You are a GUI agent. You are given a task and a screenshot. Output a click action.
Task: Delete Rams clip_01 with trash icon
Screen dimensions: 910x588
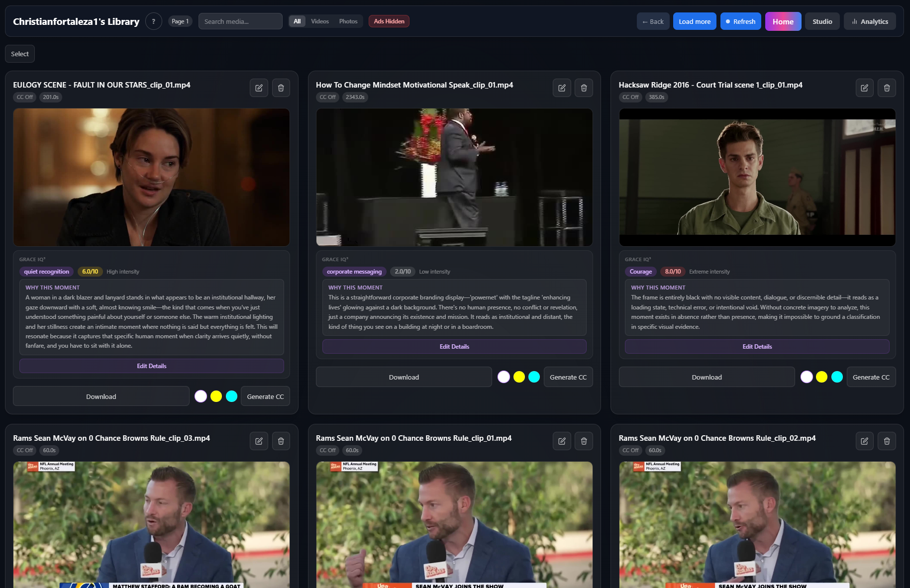[584, 441]
